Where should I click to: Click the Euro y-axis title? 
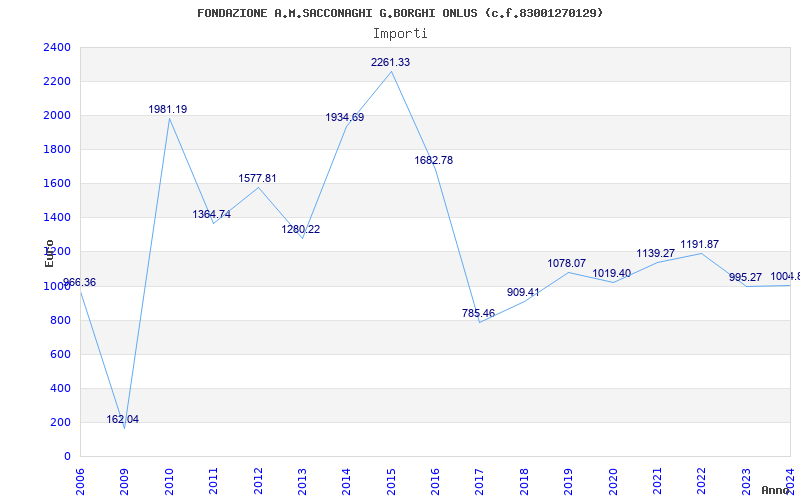click(49, 253)
